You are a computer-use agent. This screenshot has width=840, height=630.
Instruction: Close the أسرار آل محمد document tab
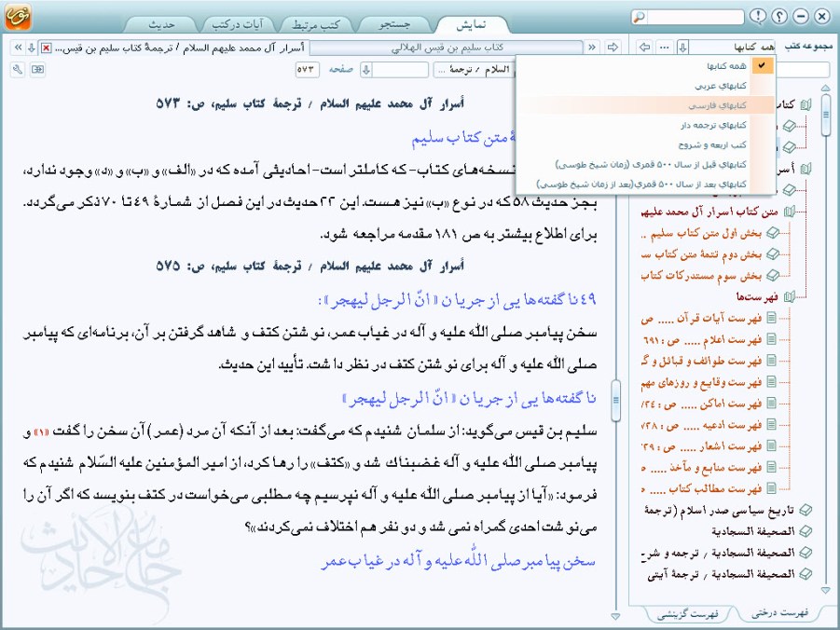pos(47,48)
